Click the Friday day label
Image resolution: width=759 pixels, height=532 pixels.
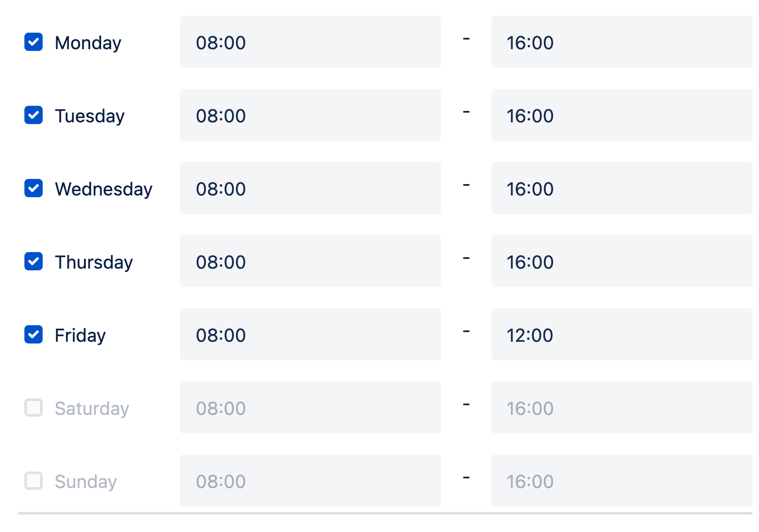coord(80,336)
